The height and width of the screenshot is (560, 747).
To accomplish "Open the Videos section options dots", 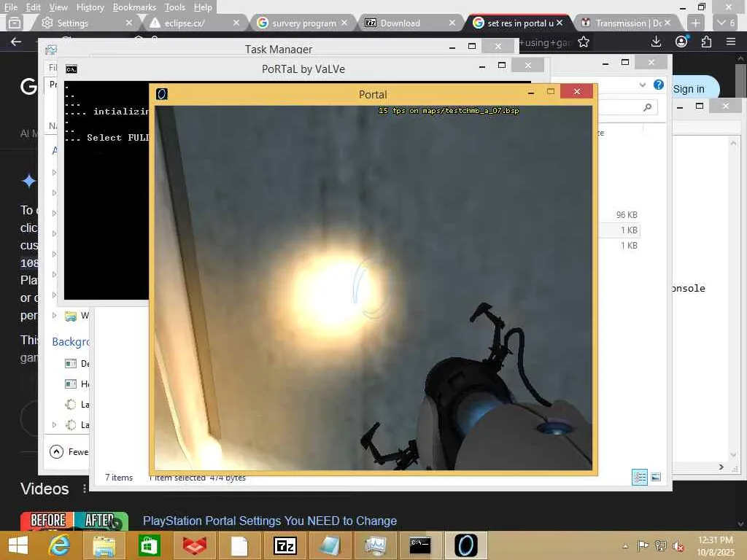I will 85,489.
